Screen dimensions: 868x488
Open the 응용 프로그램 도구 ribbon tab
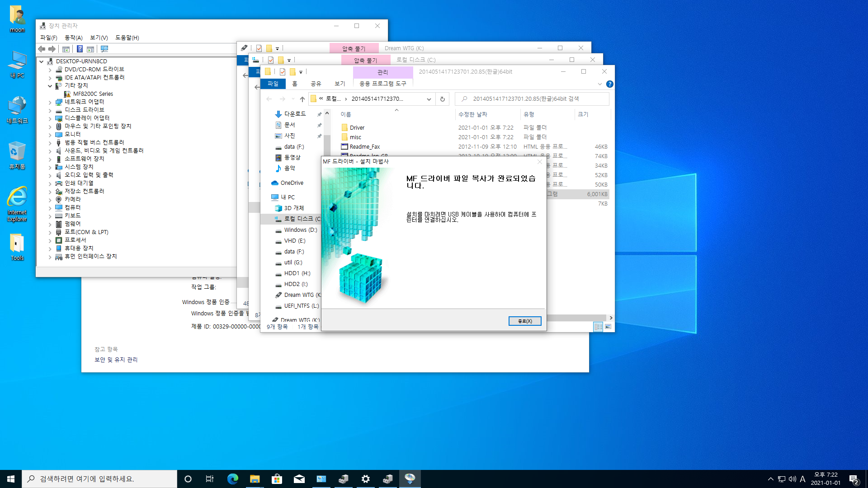(383, 84)
